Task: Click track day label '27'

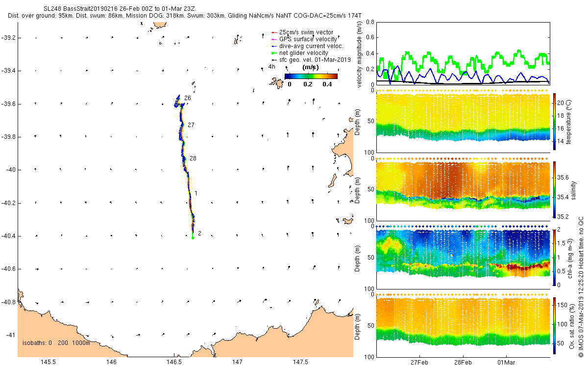Action: pos(191,125)
